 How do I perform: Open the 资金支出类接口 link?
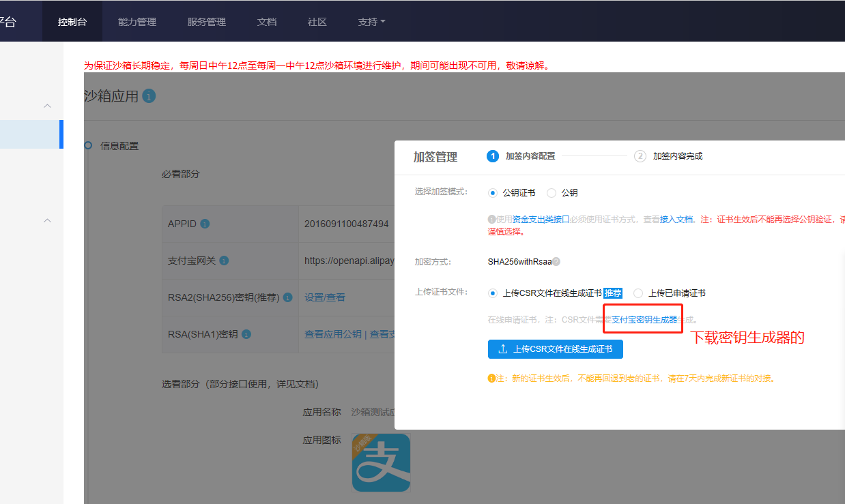[x=541, y=220]
